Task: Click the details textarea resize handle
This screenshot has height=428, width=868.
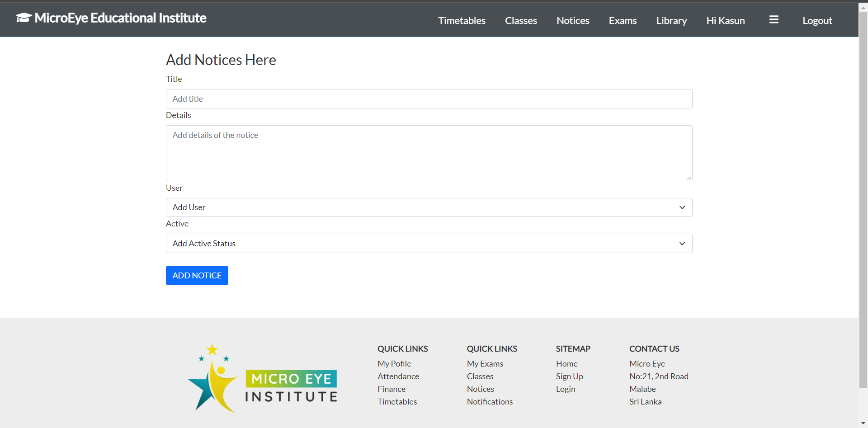Action: click(x=689, y=178)
